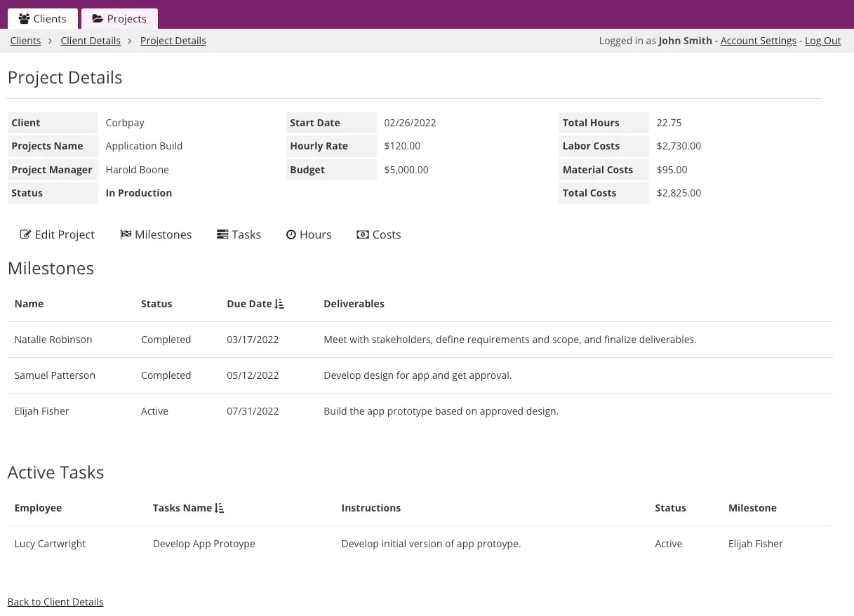This screenshot has height=616, width=854.
Task: Click the sort icon beside Due Date
Action: click(x=279, y=303)
